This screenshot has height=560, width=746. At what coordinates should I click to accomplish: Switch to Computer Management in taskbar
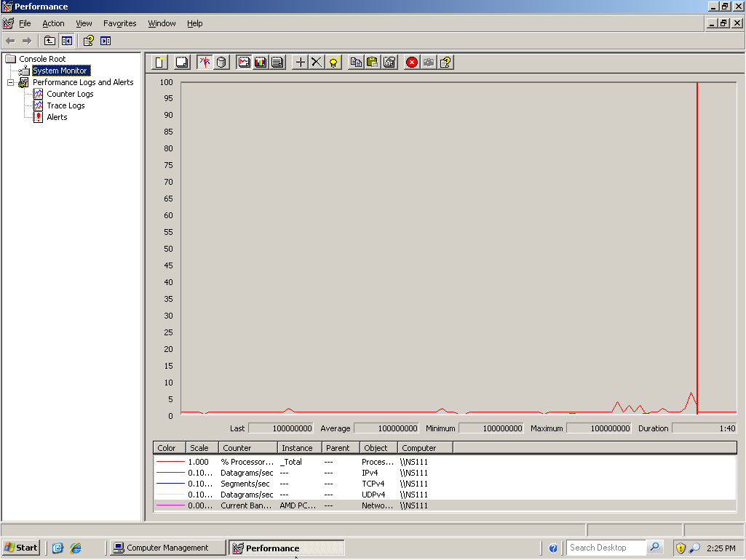click(x=167, y=548)
